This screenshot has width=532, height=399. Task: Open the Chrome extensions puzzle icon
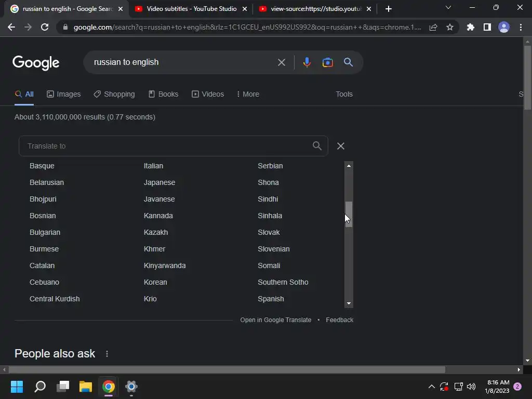470,27
